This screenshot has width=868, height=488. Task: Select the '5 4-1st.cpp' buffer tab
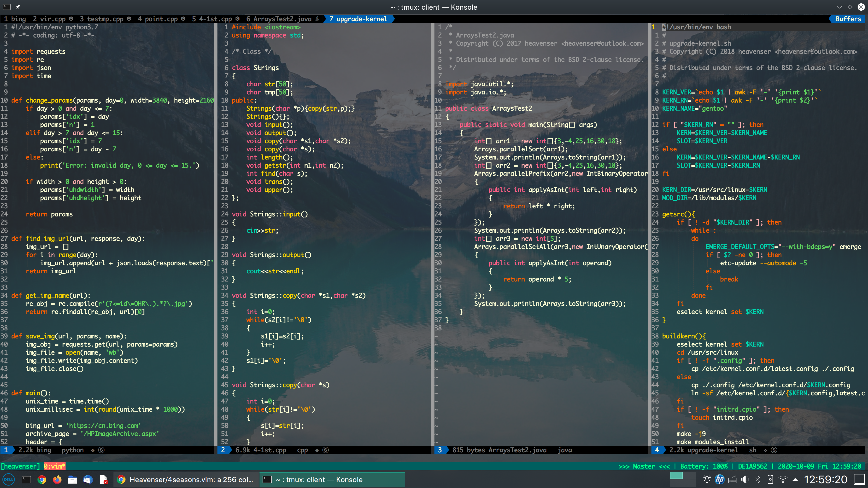click(216, 19)
